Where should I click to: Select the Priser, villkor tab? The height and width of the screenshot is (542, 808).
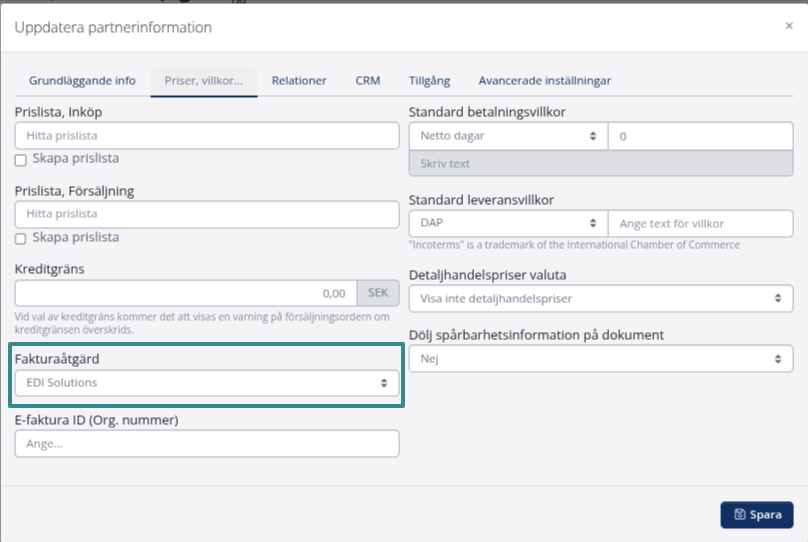pyautogui.click(x=204, y=81)
